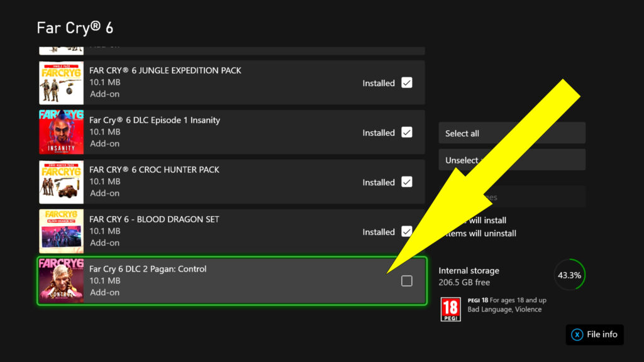644x362 pixels.
Task: Click '10.1 MB' size on Pagan: Control row
Action: (x=105, y=281)
